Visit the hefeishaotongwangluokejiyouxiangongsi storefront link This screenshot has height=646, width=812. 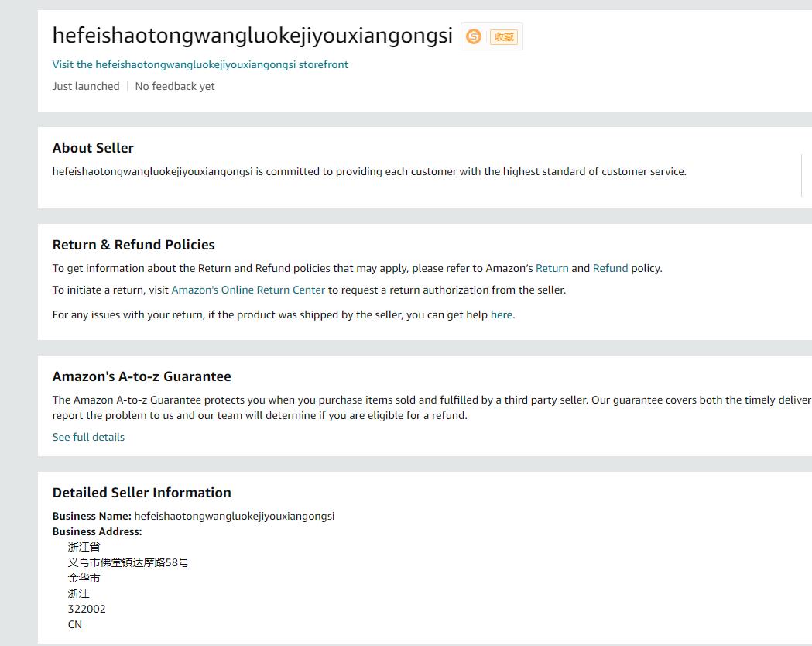coord(200,64)
